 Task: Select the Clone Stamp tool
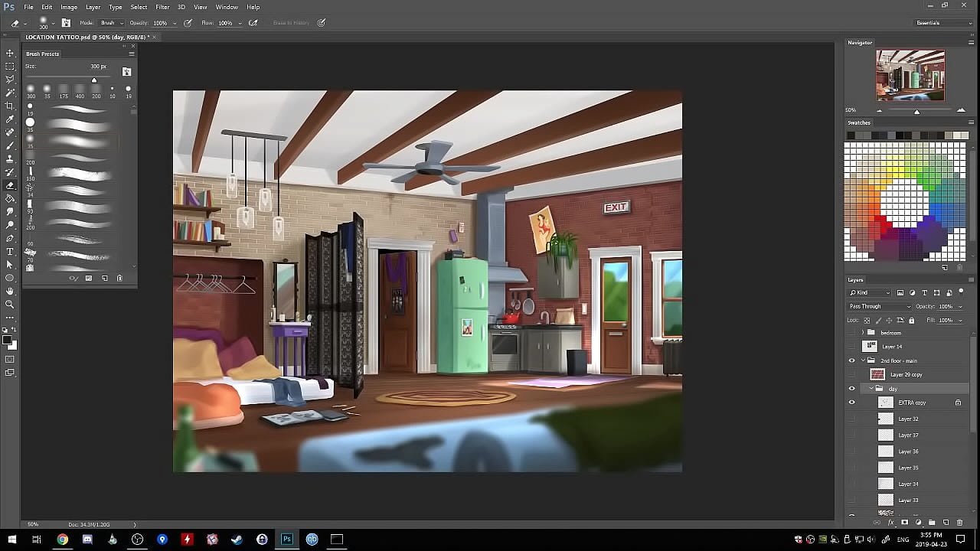click(10, 158)
